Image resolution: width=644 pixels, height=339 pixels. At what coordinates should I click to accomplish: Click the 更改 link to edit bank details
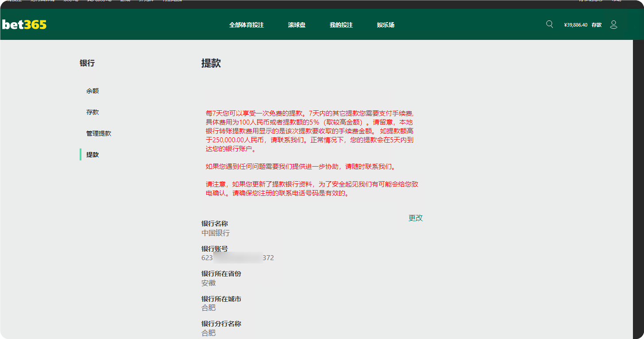tap(415, 218)
